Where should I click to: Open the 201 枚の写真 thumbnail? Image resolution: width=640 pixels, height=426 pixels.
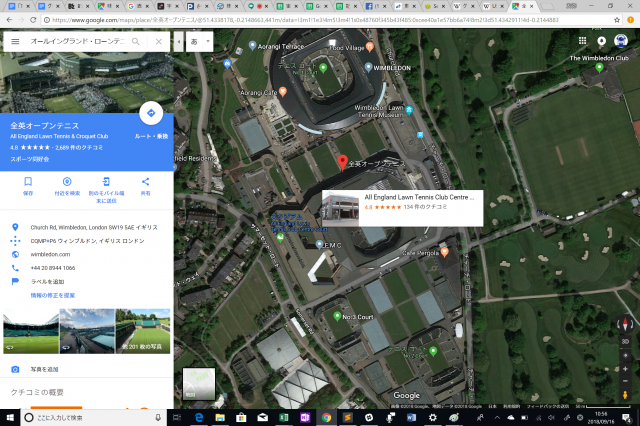[x=143, y=331]
